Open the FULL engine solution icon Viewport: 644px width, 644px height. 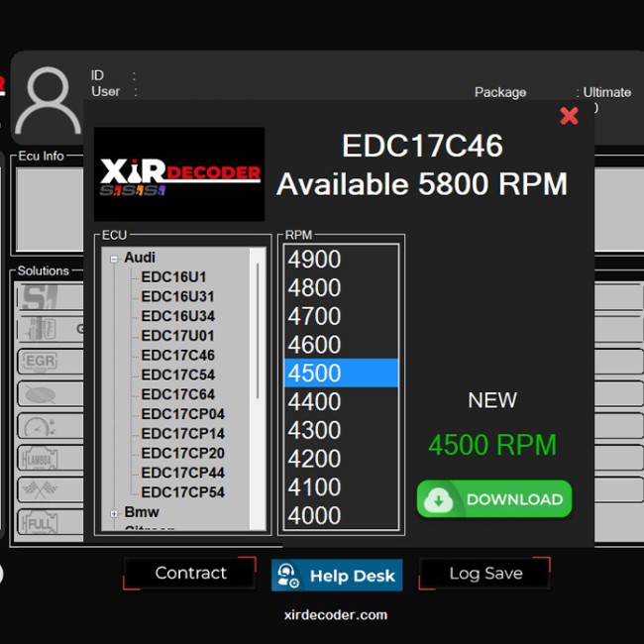pos(41,522)
